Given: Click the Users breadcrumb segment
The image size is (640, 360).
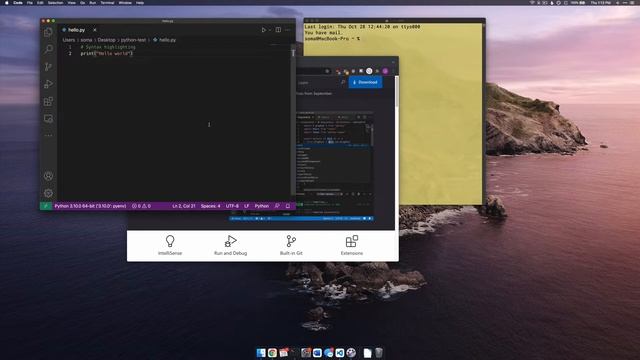Looking at the screenshot, I should 69,40.
